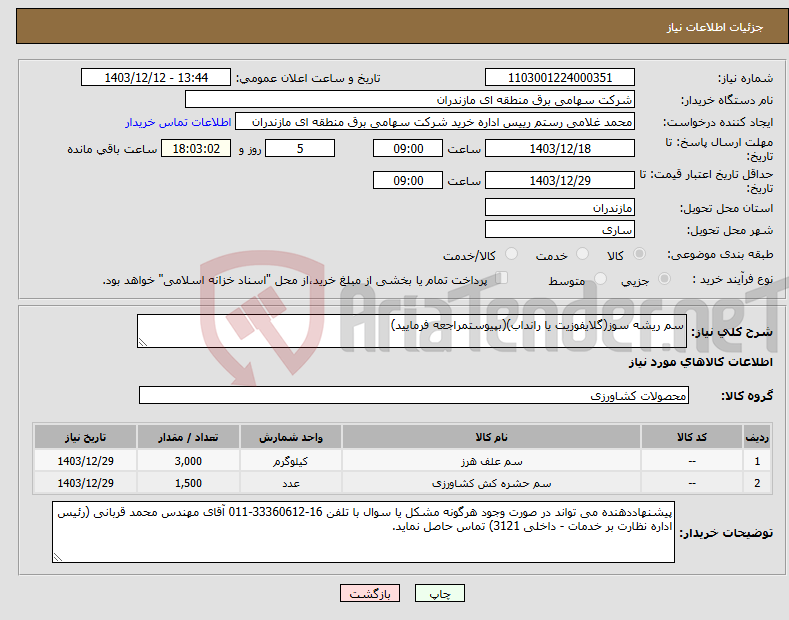The image size is (789, 620).
Task: Click the response deadline time 09:00 field
Action: [408, 148]
